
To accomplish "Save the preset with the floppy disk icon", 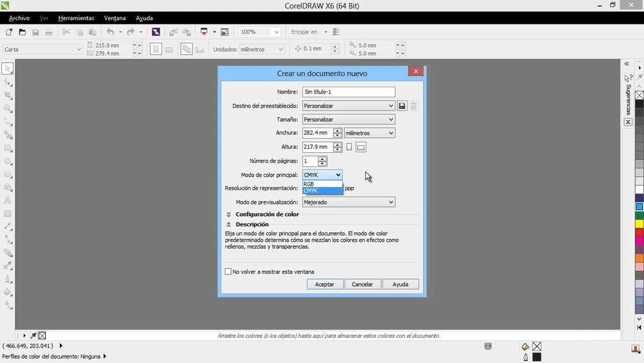I will tap(402, 106).
